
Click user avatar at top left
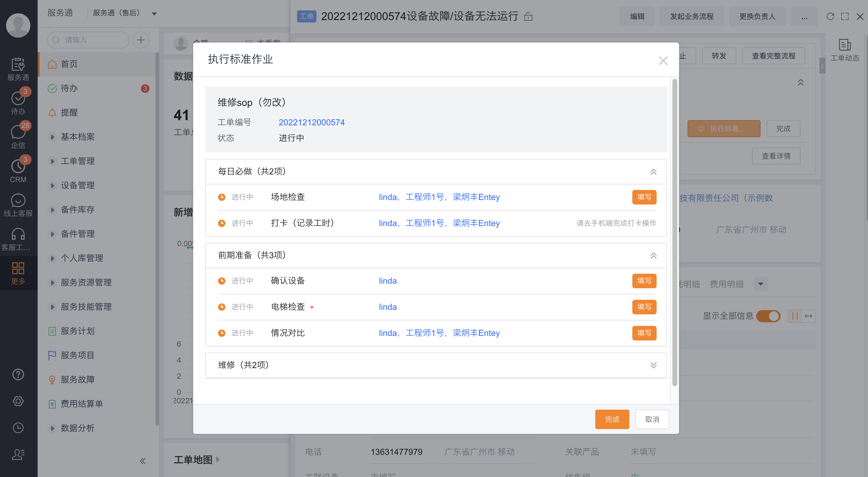(18, 25)
